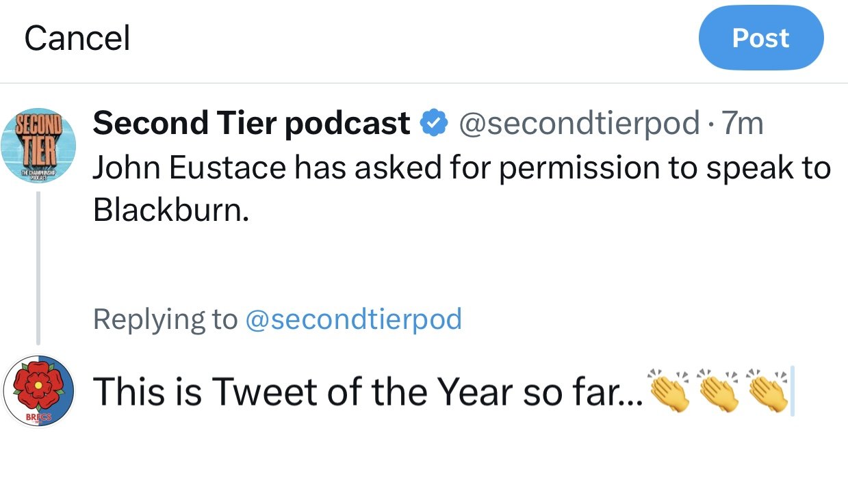Tap the word "Year" in the draft
The height and width of the screenshot is (504, 848).
pos(474,392)
